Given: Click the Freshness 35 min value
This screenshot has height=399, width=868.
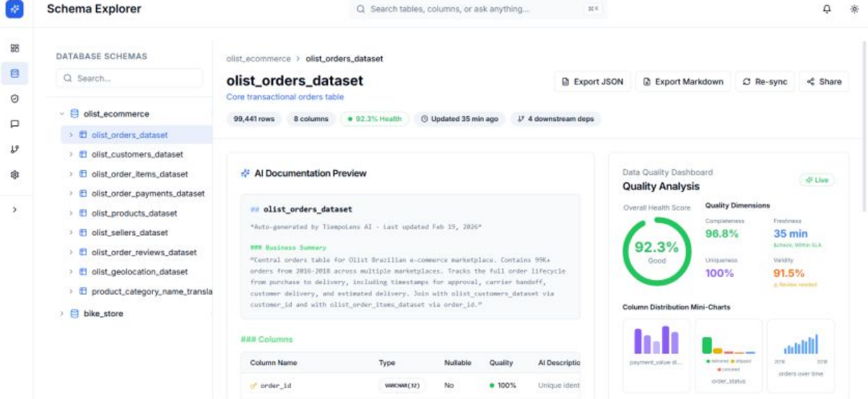Looking at the screenshot, I should [791, 234].
